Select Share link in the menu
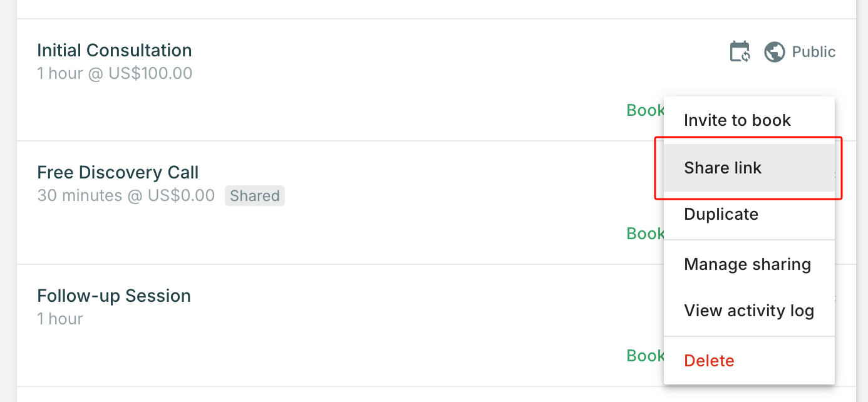 (723, 168)
